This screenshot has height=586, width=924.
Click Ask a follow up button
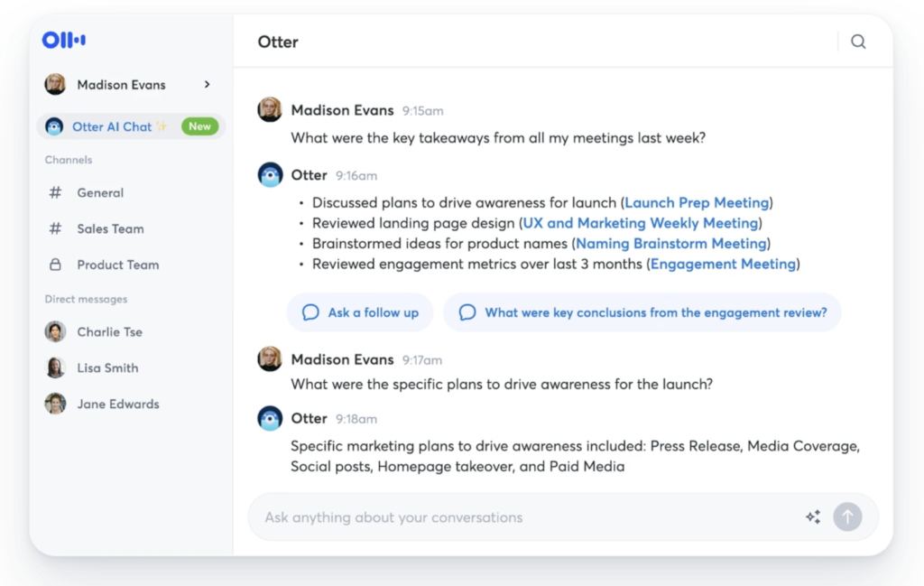[360, 312]
